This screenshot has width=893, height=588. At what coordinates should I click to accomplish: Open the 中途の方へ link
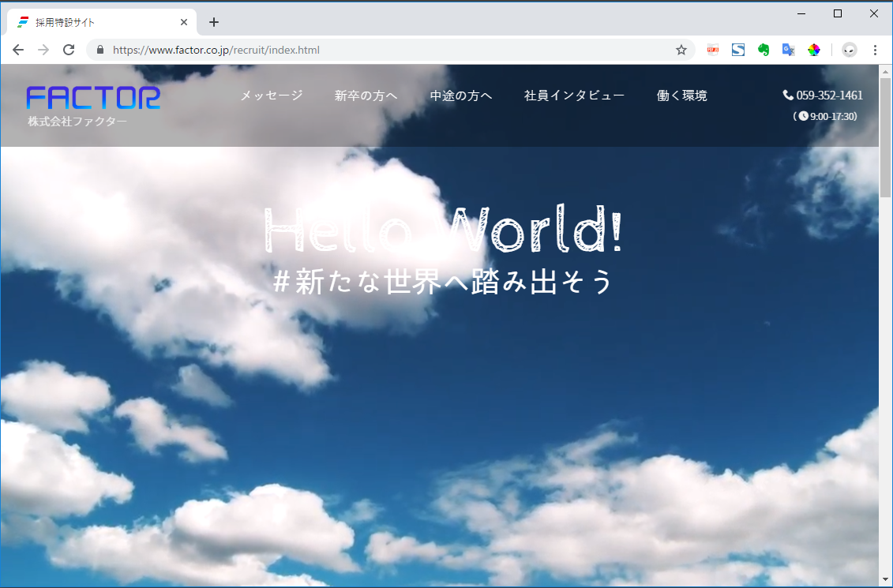click(x=461, y=96)
